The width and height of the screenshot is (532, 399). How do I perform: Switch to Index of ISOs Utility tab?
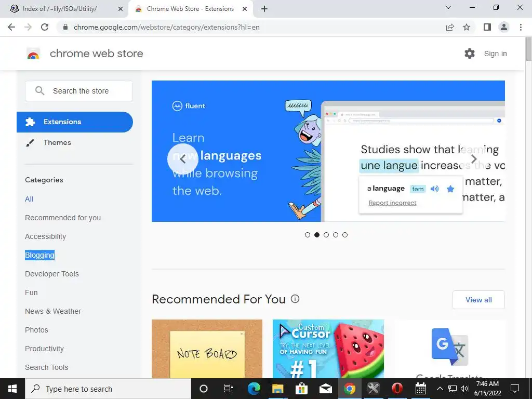[64, 9]
